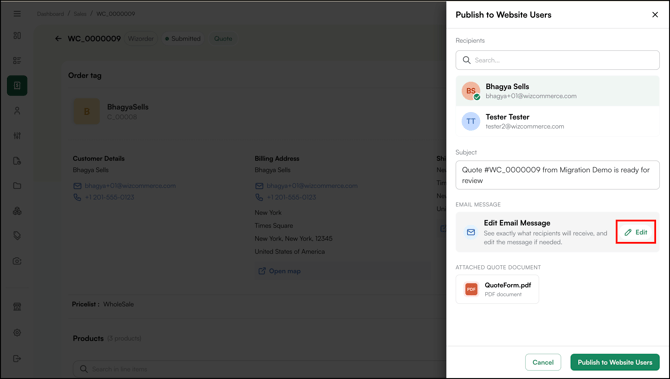The height and width of the screenshot is (379, 670).
Task: Click the Cancel button
Action: [543, 362]
